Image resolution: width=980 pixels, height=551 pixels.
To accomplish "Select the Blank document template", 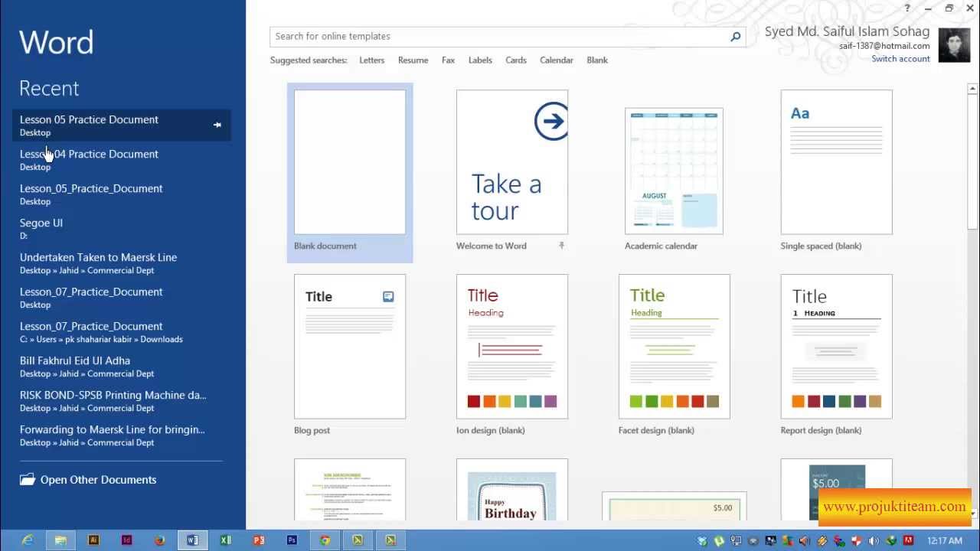I will [x=350, y=162].
